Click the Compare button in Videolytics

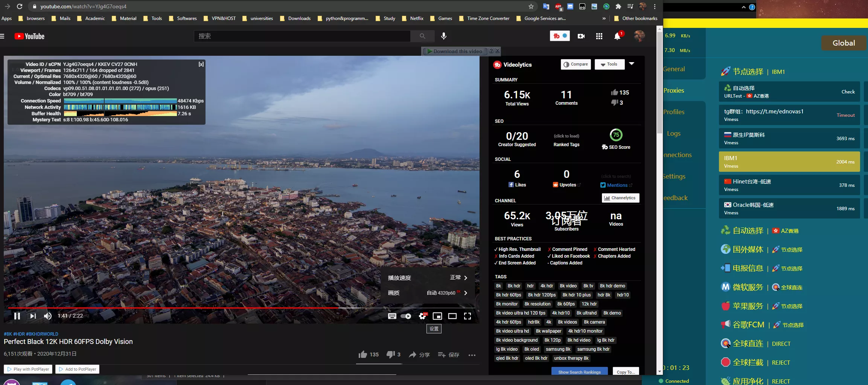pyautogui.click(x=576, y=64)
